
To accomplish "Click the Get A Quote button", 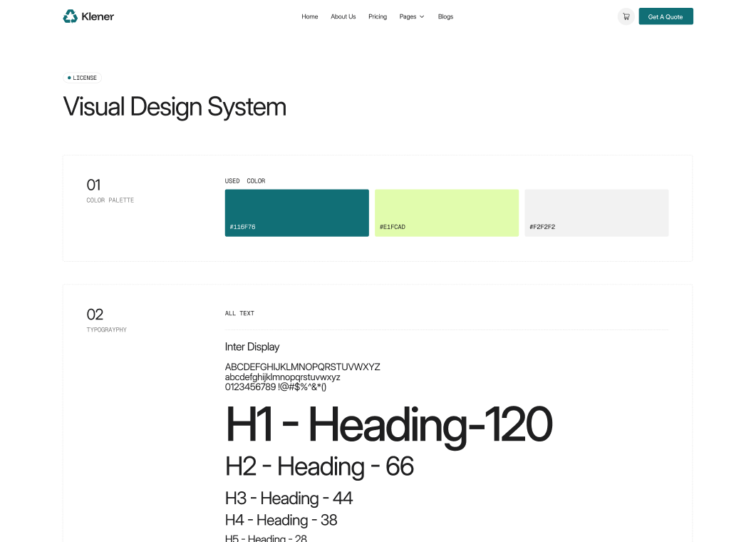I will pos(666,16).
